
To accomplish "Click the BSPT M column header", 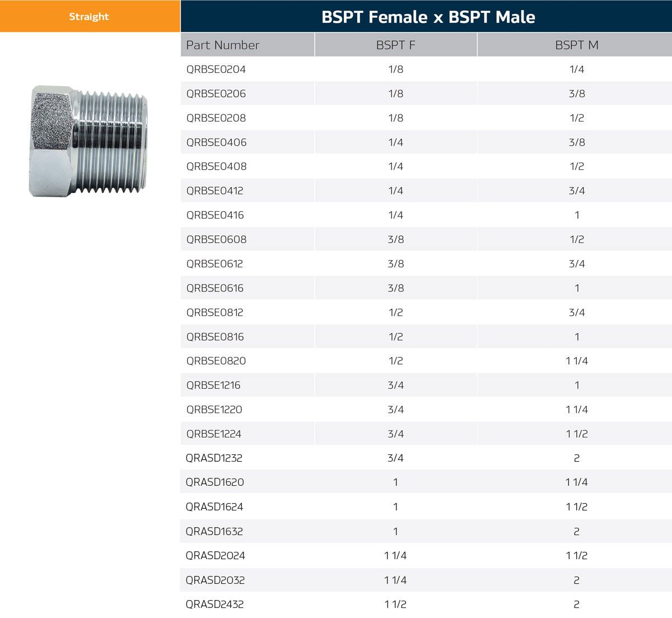I will click(576, 45).
